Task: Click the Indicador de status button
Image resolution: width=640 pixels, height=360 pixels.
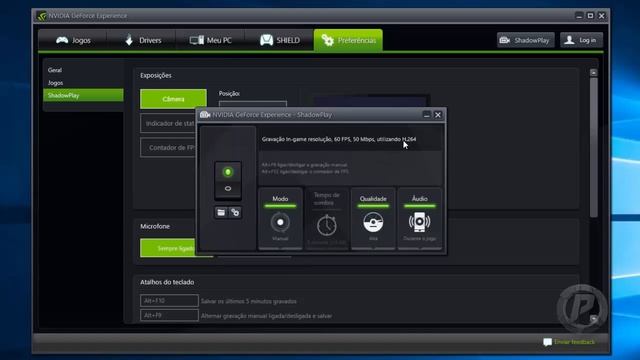Action: [x=168, y=123]
